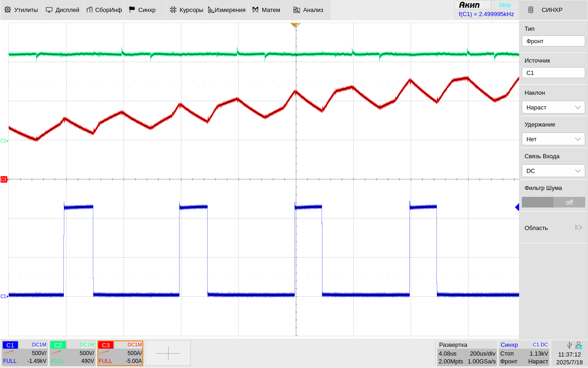Toggle acquisition with the Stop button

coord(504,5)
